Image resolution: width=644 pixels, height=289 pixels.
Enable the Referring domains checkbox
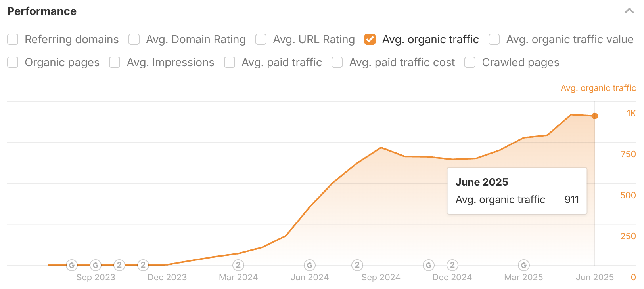13,40
